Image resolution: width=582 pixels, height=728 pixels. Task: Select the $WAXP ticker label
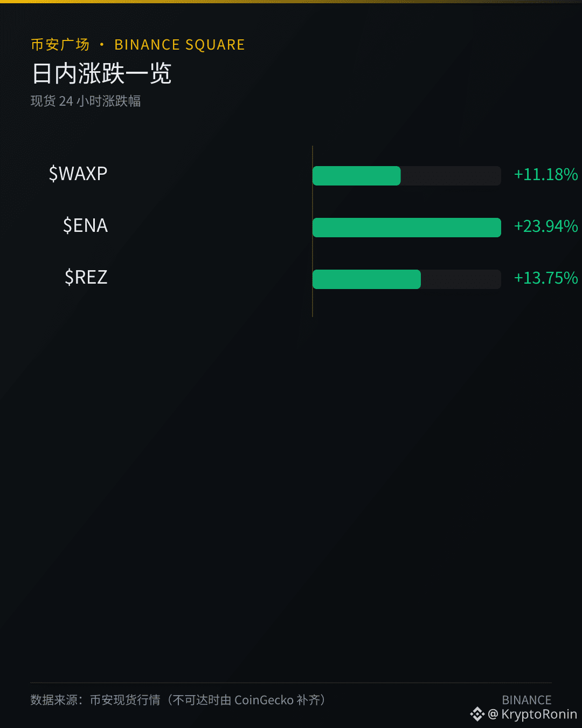78,174
